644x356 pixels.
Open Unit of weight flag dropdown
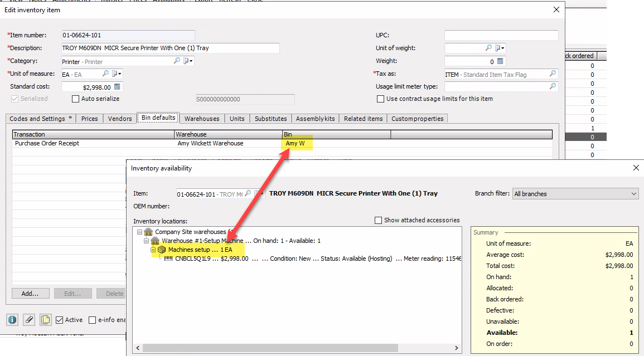[x=500, y=47]
